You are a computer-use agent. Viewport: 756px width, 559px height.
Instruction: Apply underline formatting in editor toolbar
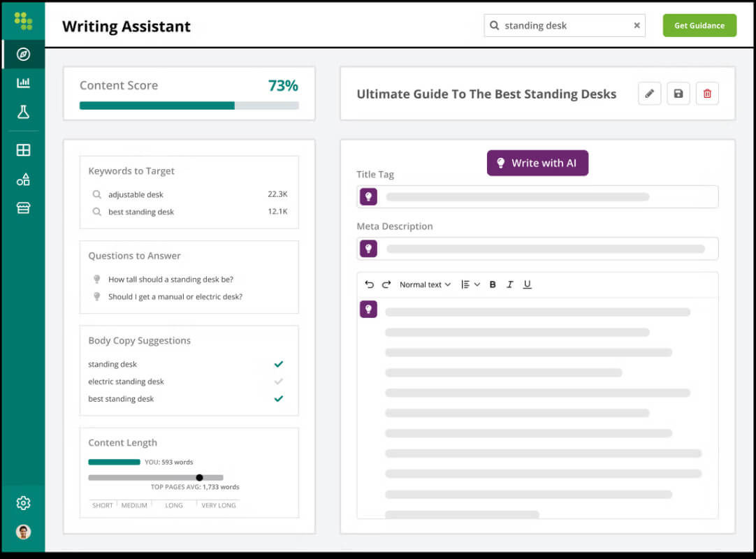(x=528, y=284)
